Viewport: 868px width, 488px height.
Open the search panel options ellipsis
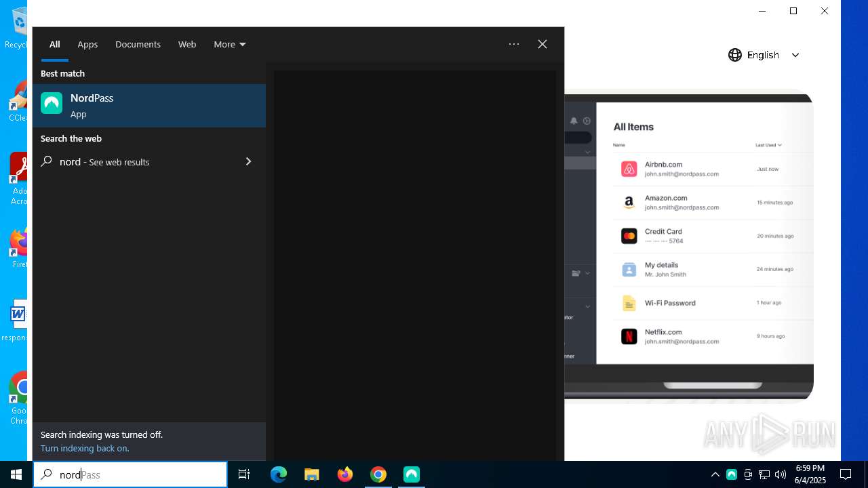point(514,44)
